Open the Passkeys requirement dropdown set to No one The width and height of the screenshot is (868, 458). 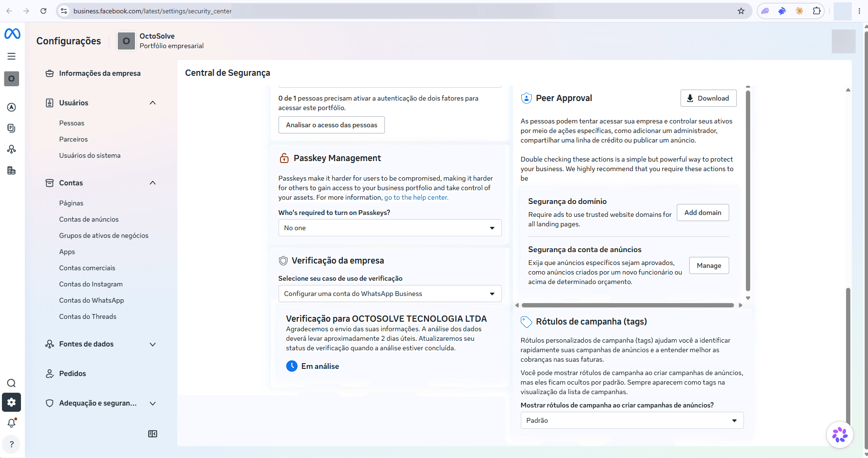390,228
